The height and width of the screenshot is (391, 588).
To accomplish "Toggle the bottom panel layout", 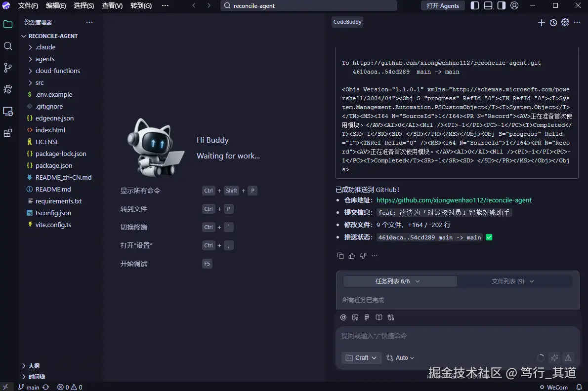I will click(x=488, y=5).
